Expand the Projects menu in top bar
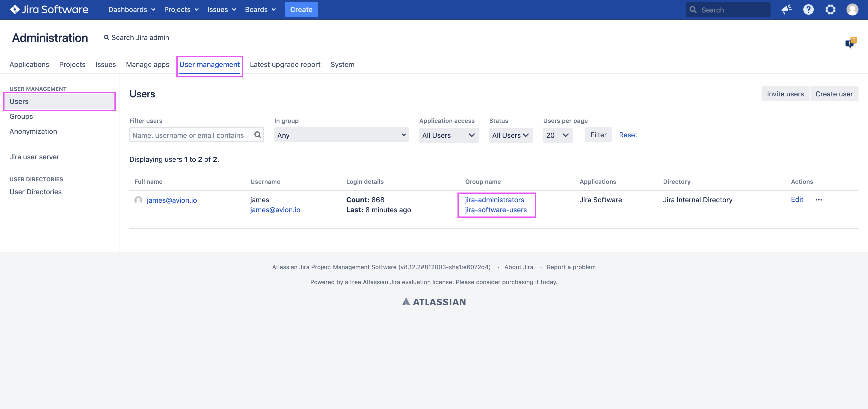This screenshot has height=409, width=868. (x=181, y=9)
